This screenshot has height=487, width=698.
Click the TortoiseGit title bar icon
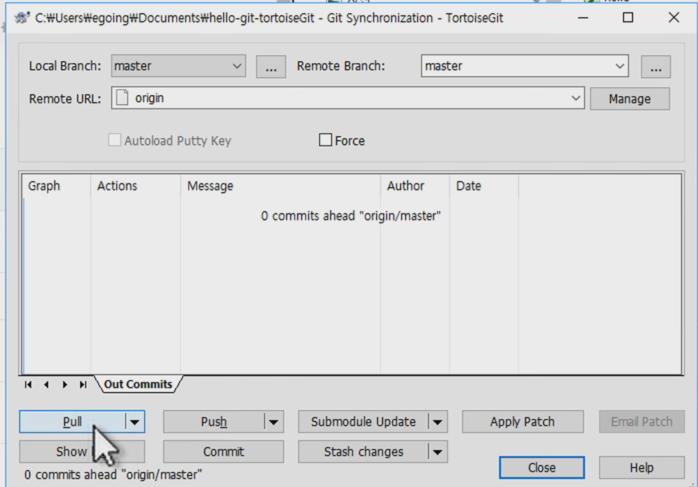click(22, 18)
